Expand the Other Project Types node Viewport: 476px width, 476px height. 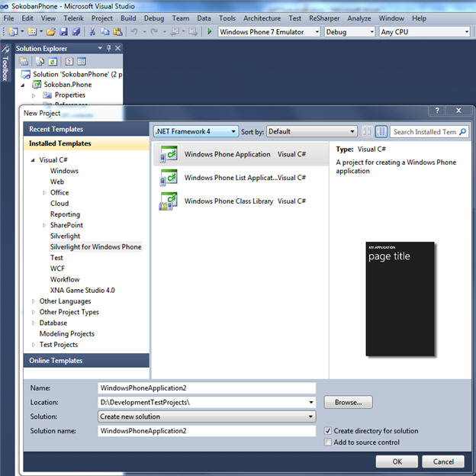[x=34, y=312]
